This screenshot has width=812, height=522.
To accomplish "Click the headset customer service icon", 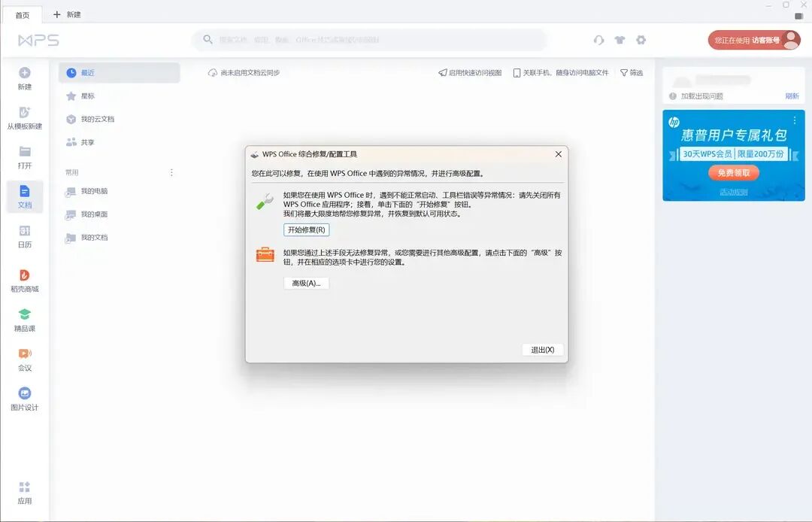I will point(598,40).
